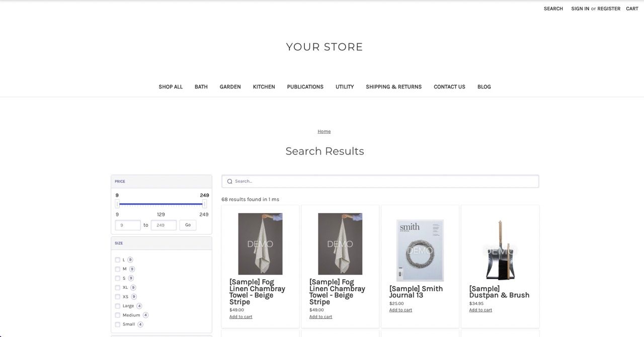Add the Smith Journal 13 to cart

400,310
